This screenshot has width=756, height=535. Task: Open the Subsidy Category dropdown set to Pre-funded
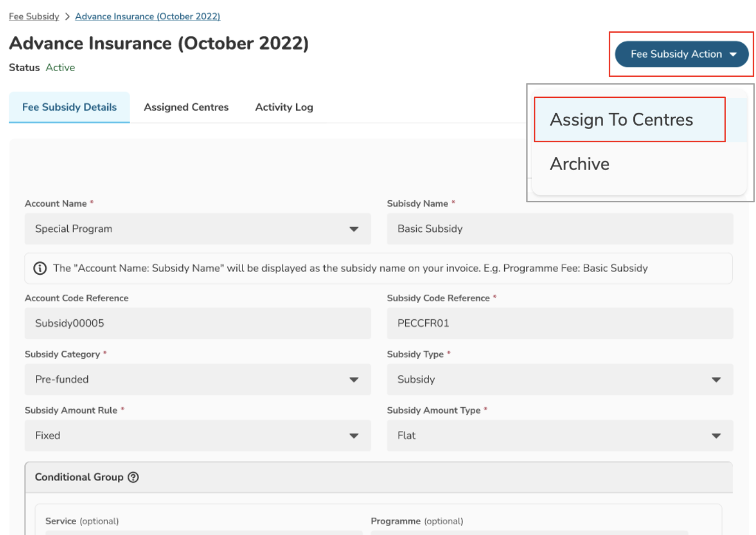197,379
